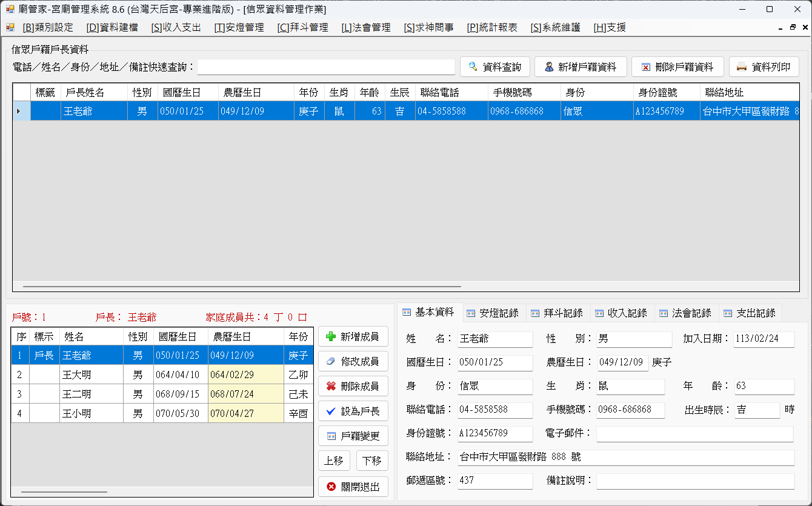Click 修改成員 edit button
The image size is (812, 506).
coord(353,362)
